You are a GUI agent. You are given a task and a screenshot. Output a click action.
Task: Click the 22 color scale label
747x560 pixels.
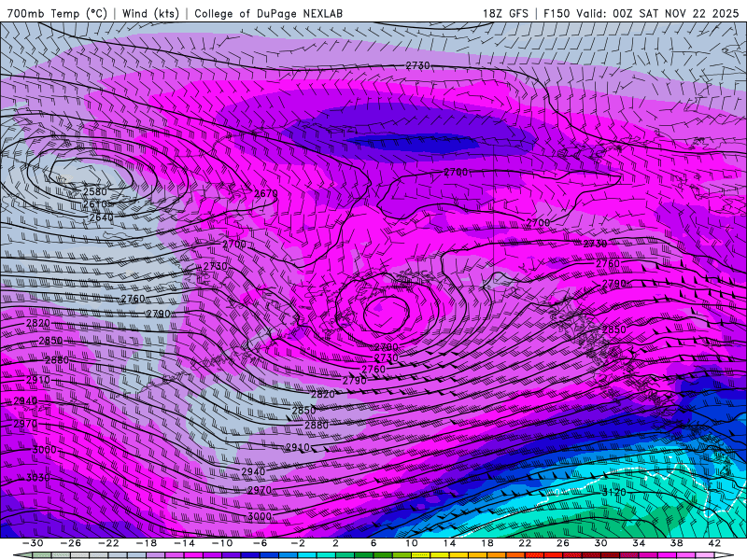525,543
